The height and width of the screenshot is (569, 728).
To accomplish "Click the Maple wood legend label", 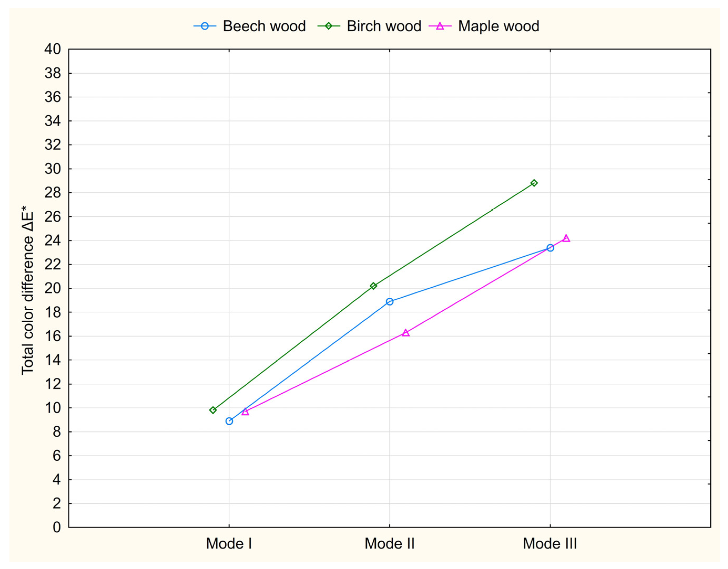I will [x=498, y=26].
